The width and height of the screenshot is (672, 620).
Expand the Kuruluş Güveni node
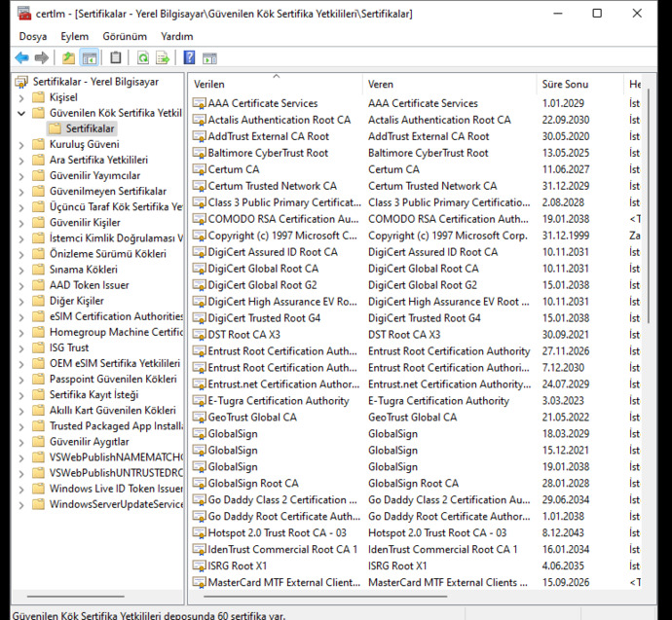click(x=21, y=145)
